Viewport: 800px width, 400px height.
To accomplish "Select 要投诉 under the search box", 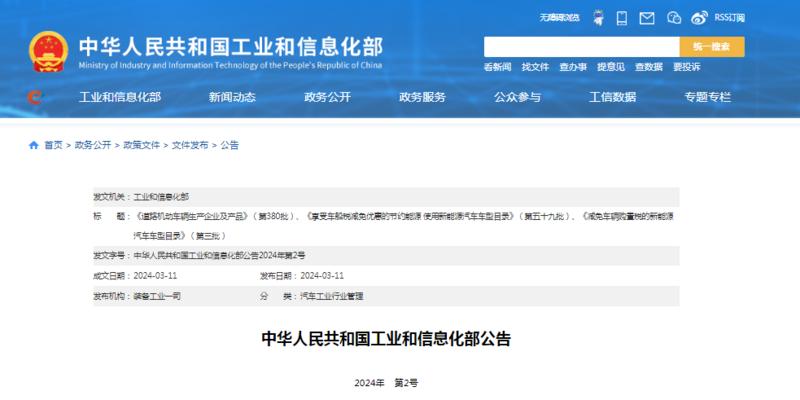I will 687,67.
